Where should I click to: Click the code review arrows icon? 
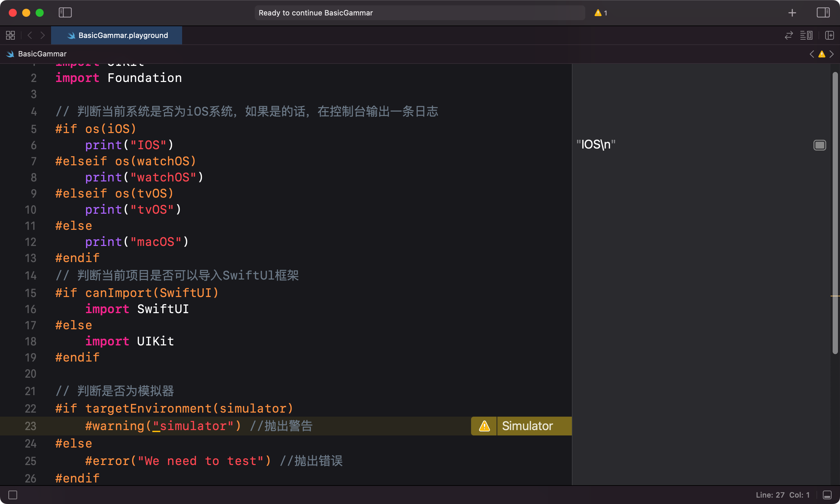click(x=789, y=35)
